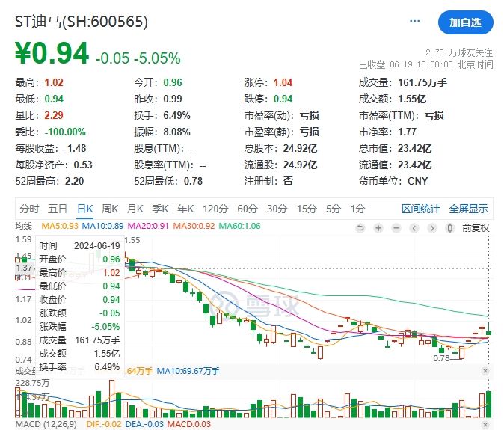Click the 均线 label

[23, 227]
